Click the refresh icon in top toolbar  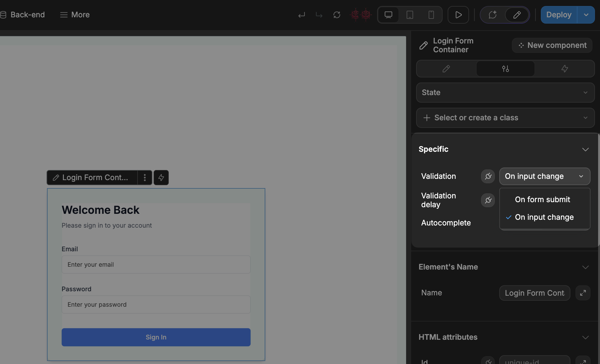tap(337, 15)
